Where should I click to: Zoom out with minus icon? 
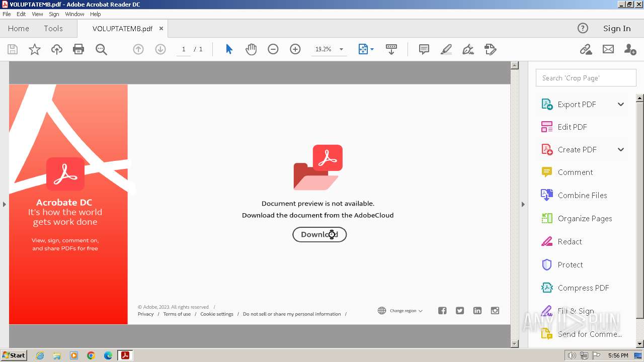point(273,49)
